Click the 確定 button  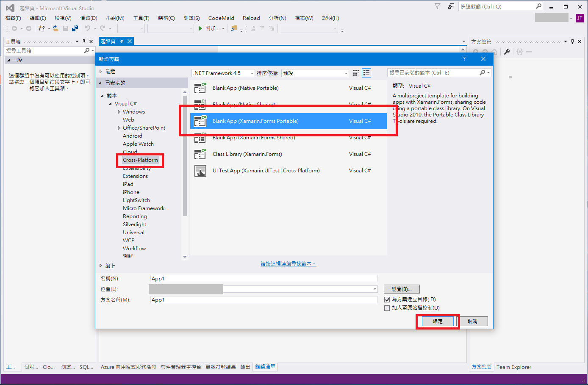click(438, 321)
